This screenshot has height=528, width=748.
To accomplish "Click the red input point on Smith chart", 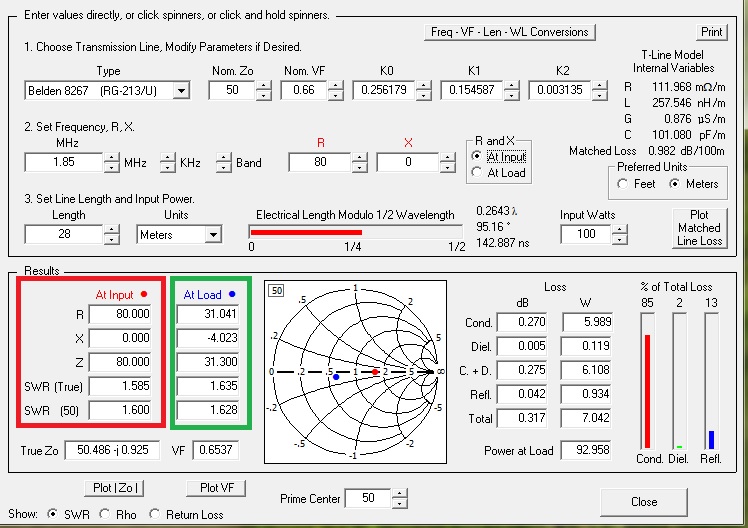I will (375, 372).
